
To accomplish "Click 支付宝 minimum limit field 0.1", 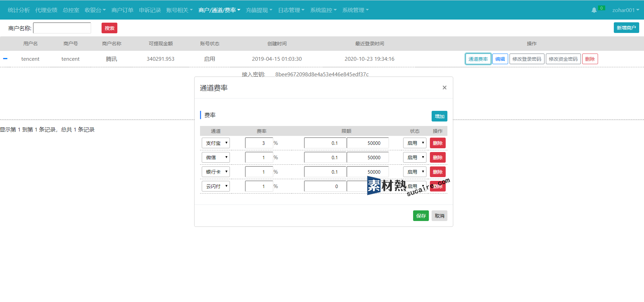I will (325, 143).
